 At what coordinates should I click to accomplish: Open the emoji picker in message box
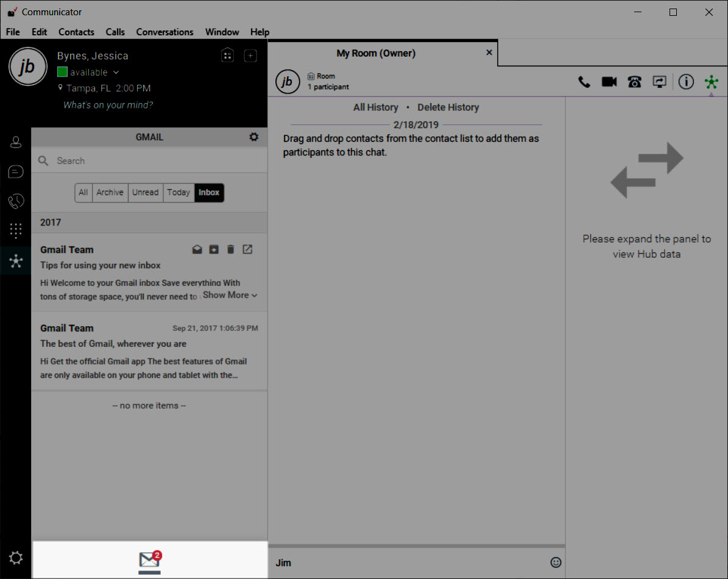(x=556, y=563)
